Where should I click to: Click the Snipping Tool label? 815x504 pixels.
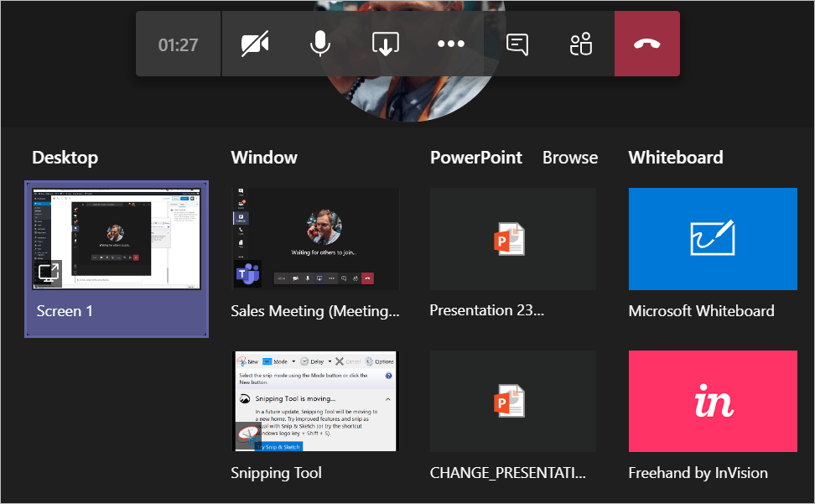[276, 473]
